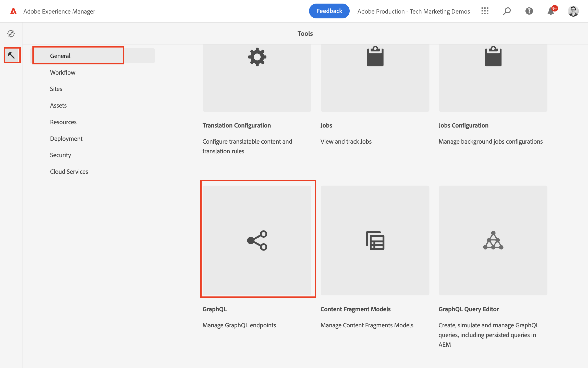This screenshot has width=588, height=368.
Task: Open the GraphQL endpoints card
Action: (x=257, y=240)
